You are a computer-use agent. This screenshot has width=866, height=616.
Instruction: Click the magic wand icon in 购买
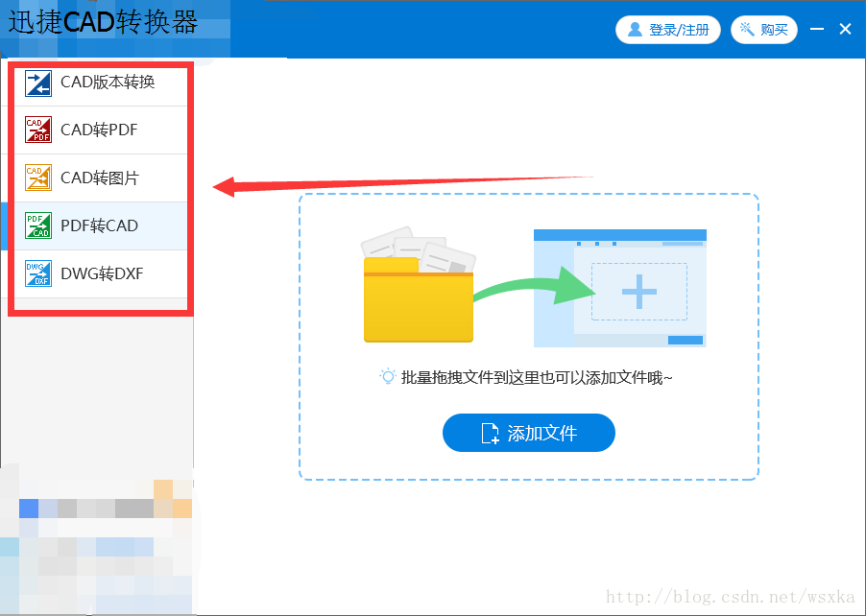[747, 29]
